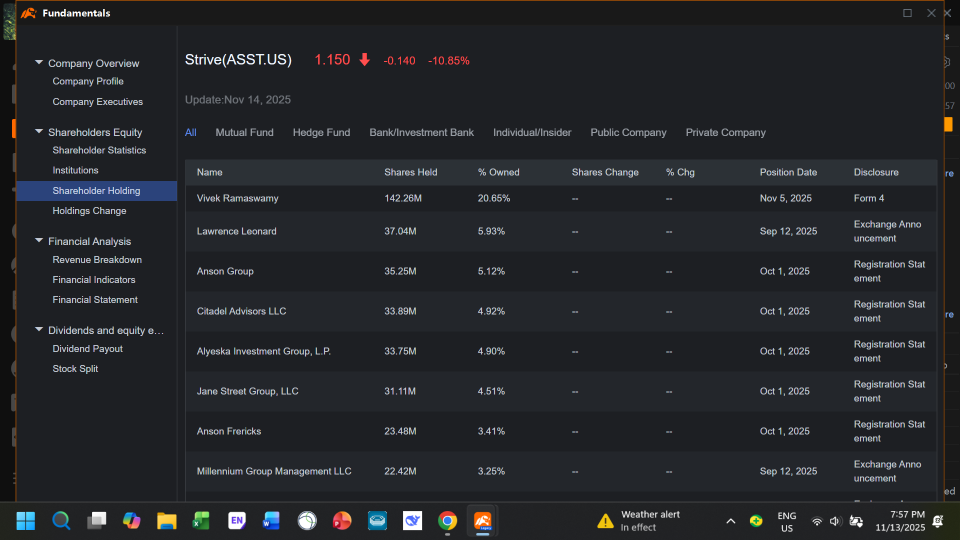Open Word from taskbar
The image size is (960, 540).
(x=271, y=521)
